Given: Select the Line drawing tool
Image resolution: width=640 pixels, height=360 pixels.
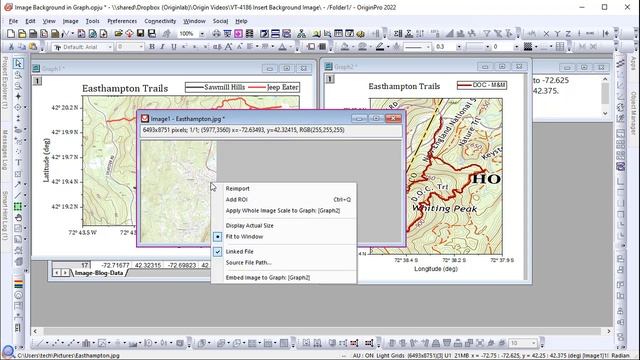Looking at the screenshot, I should (18, 195).
